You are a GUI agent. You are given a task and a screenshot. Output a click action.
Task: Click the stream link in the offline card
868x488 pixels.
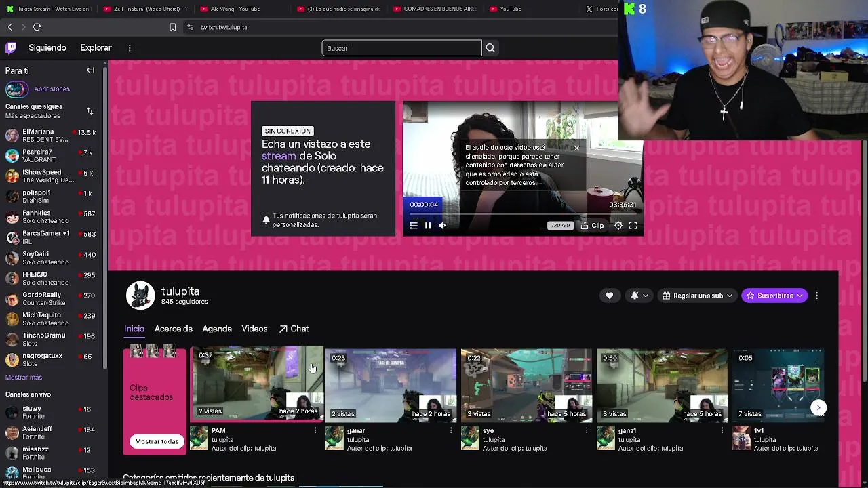coord(279,156)
